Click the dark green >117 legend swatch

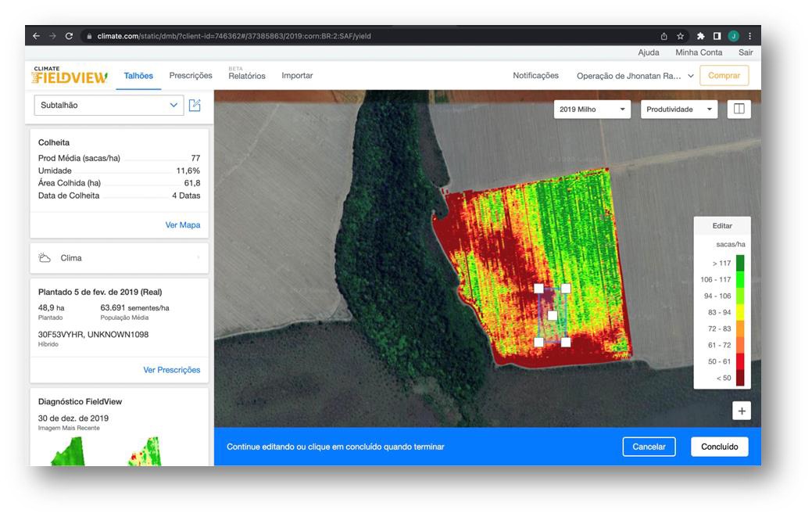[739, 264]
